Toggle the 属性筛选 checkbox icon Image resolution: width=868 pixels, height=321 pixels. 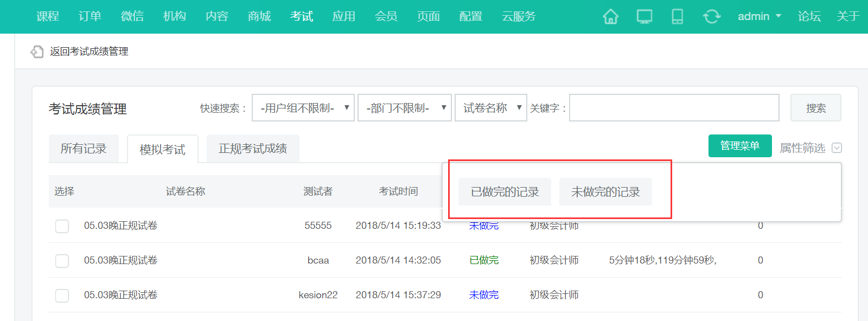[x=837, y=148]
